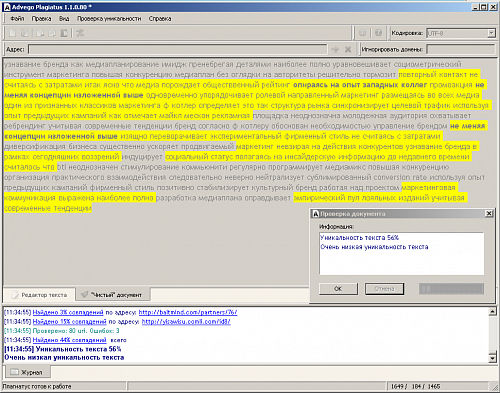This screenshot has width=500, height=393.
Task: Click the uniqueness check icon in toolbar
Action: 80,33
